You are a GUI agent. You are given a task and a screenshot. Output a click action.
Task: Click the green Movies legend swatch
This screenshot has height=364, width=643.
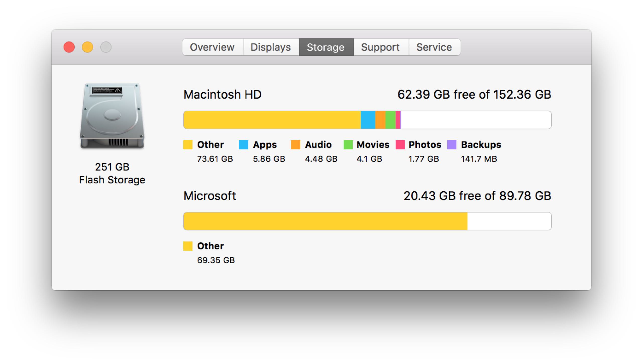point(348,145)
